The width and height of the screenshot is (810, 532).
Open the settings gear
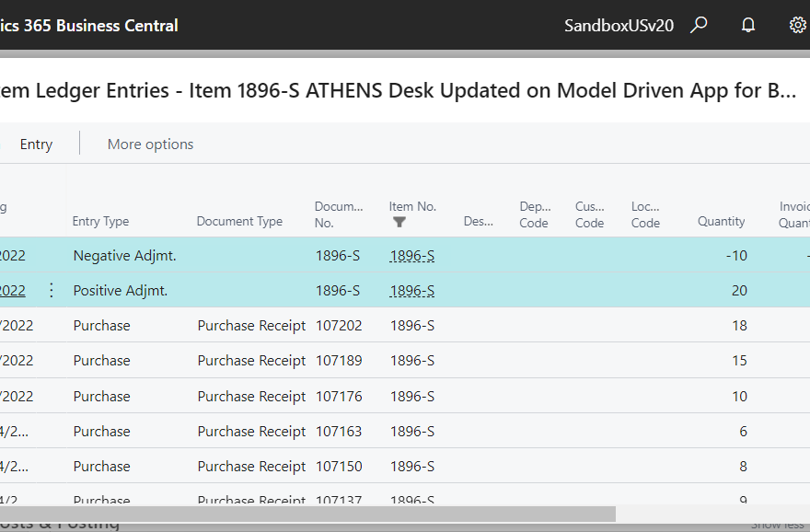(798, 25)
